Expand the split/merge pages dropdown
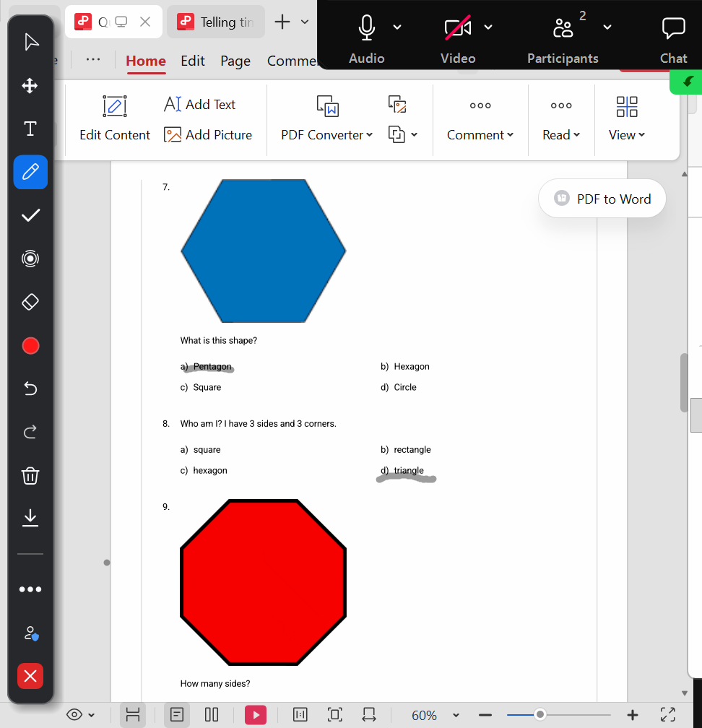Image resolution: width=702 pixels, height=728 pixels. pos(414,134)
